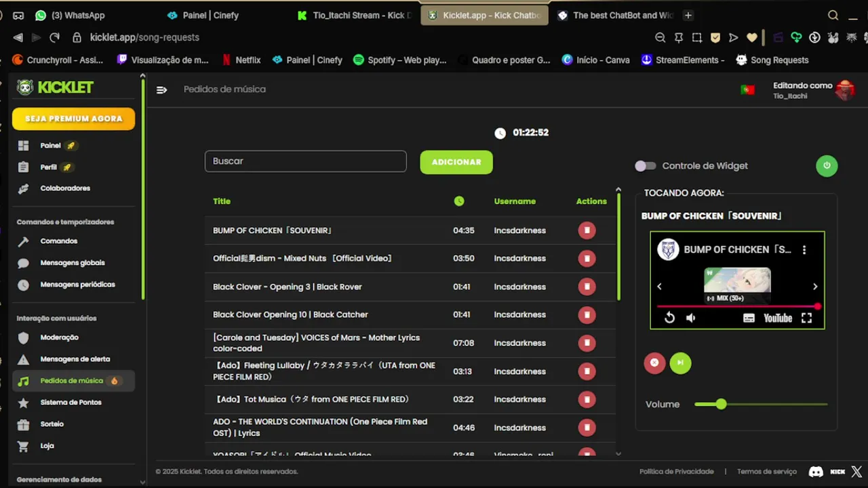This screenshot has height=488, width=868.
Task: Open Colaboradores in the sidebar
Action: pyautogui.click(x=64, y=188)
